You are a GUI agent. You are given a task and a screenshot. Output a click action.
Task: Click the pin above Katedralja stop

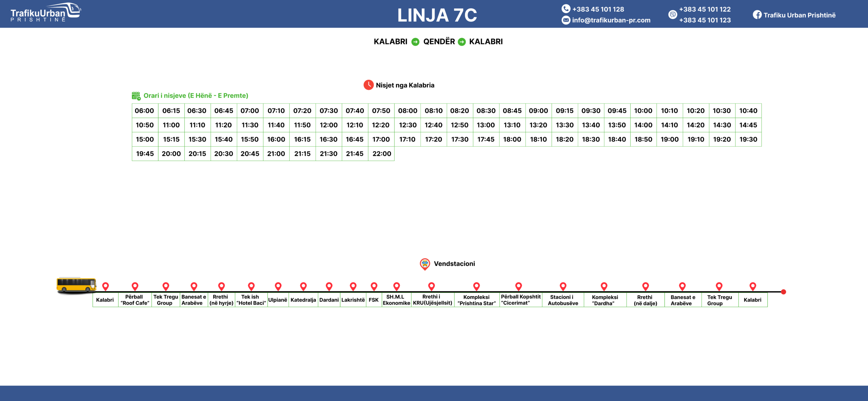pyautogui.click(x=303, y=286)
